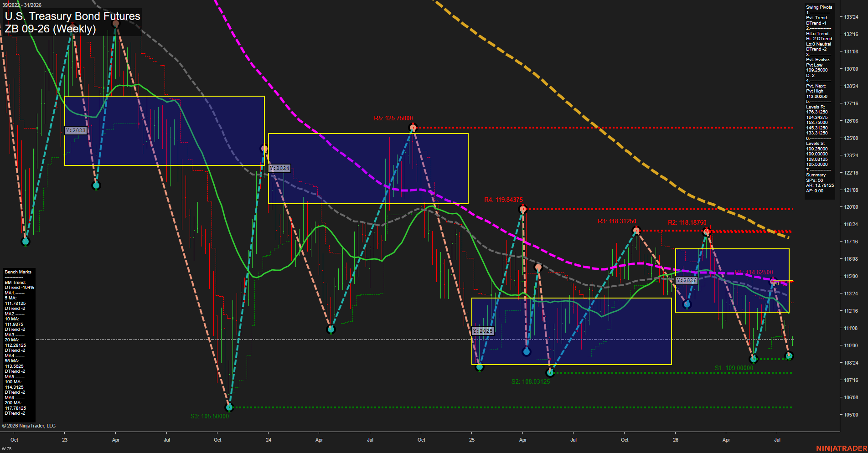Screen dimensions: 868x453
Task: Click the R2: 118.18750 resistance label
Action: [x=687, y=223]
